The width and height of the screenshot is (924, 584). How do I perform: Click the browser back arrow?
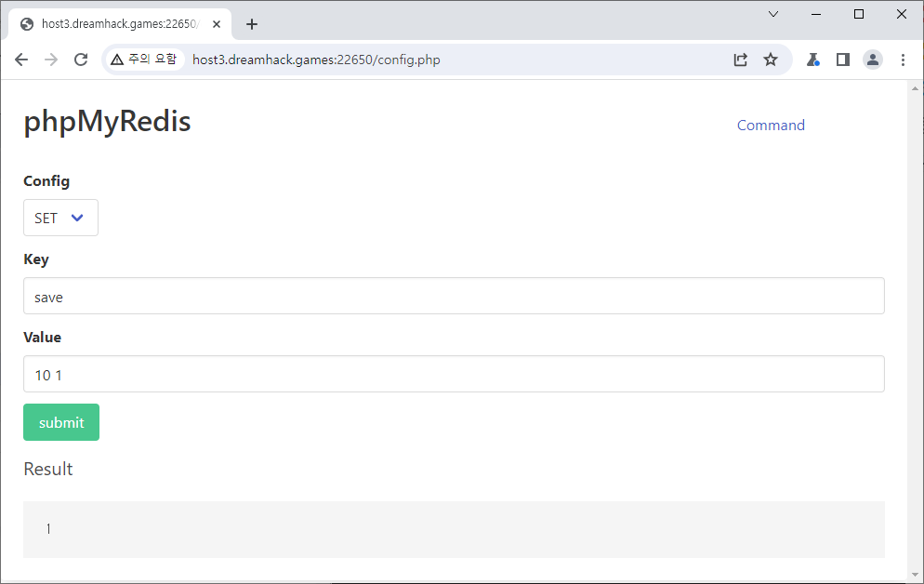click(21, 60)
